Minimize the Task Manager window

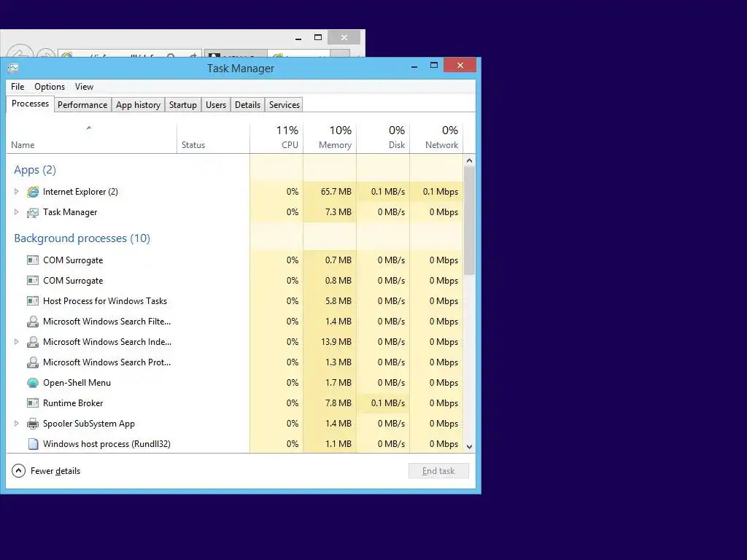coord(414,66)
